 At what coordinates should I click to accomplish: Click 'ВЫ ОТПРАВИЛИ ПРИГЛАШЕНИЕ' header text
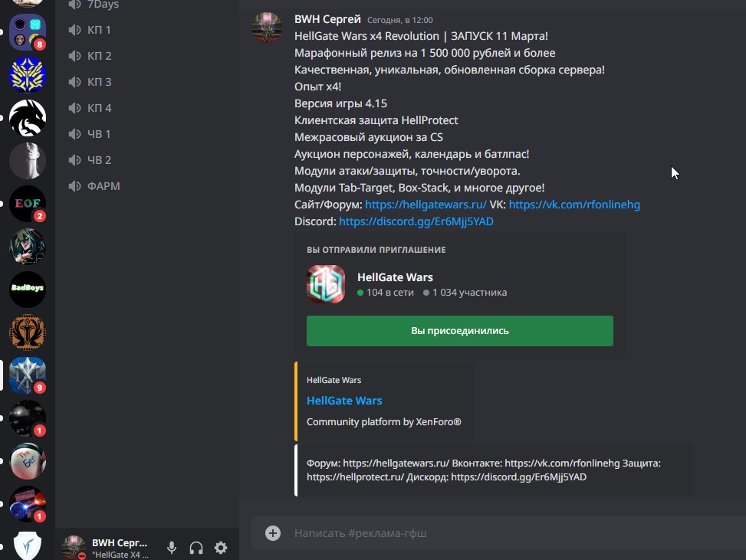(376, 250)
